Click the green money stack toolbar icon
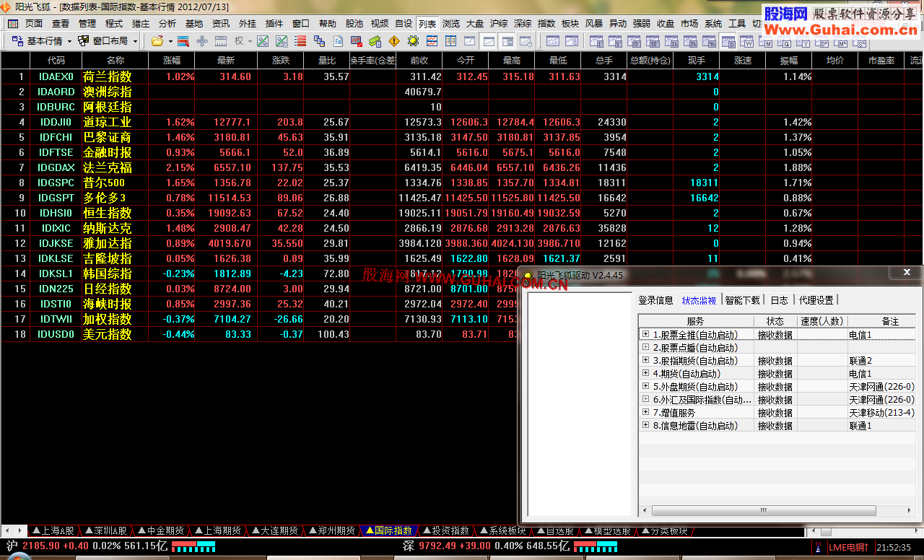Viewport: 924px width, 560px height. click(375, 41)
